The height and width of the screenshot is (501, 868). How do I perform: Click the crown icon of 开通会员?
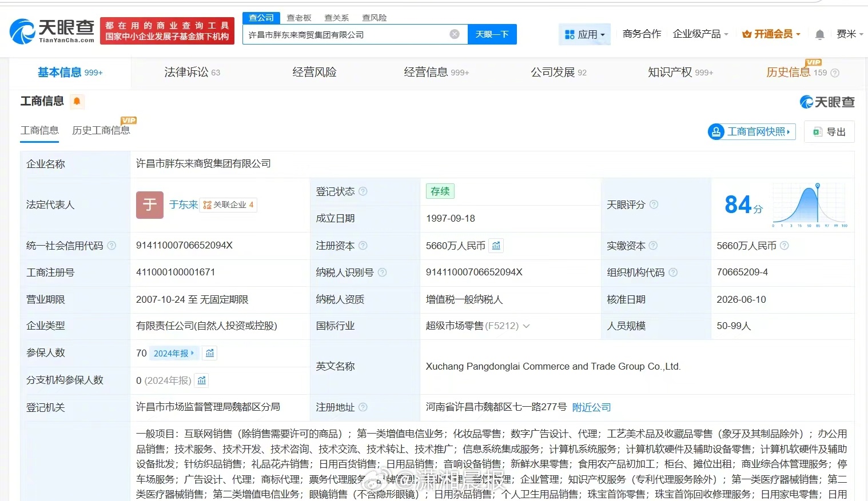(747, 34)
